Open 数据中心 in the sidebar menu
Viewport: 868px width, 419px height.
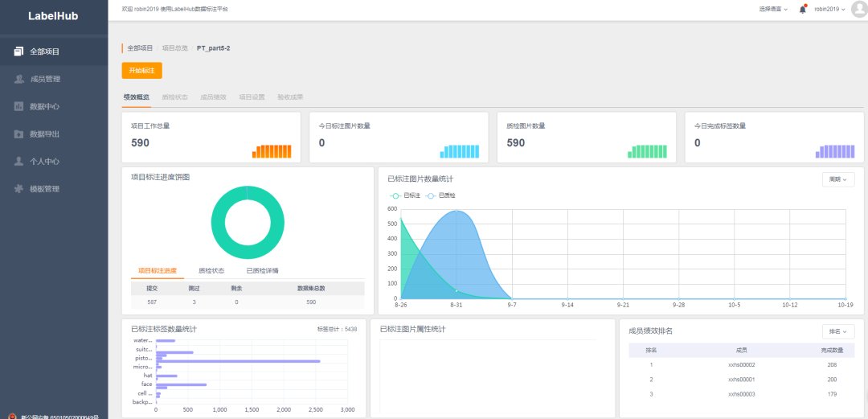click(54, 106)
